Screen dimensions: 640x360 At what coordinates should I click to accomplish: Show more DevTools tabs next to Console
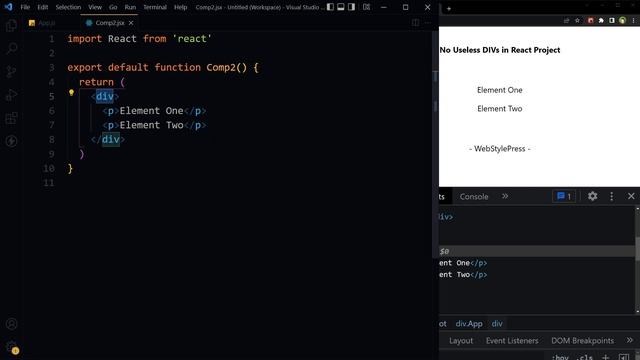pyautogui.click(x=505, y=196)
